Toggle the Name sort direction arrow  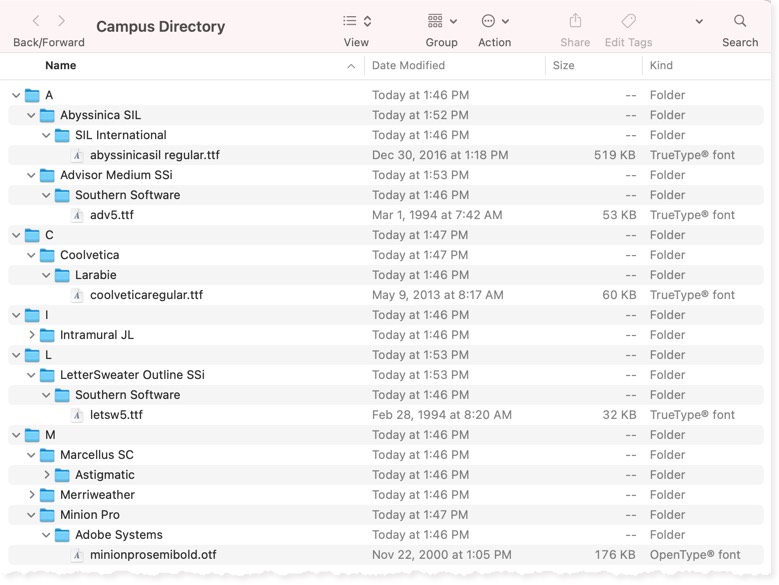351,66
